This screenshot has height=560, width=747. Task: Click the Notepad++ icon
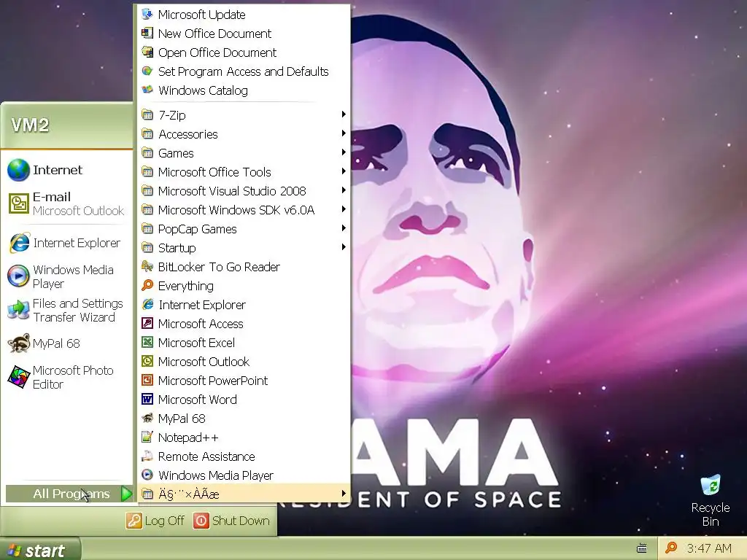click(147, 437)
